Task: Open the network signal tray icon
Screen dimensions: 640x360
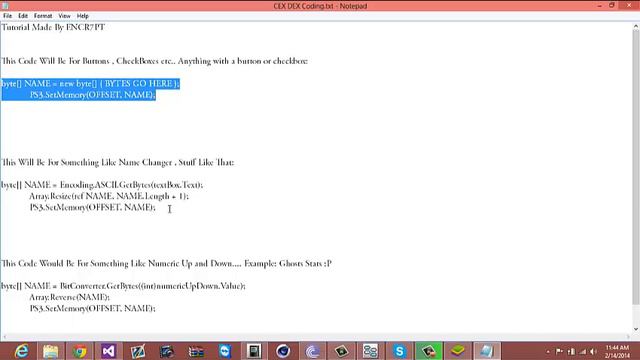Action: click(x=583, y=351)
